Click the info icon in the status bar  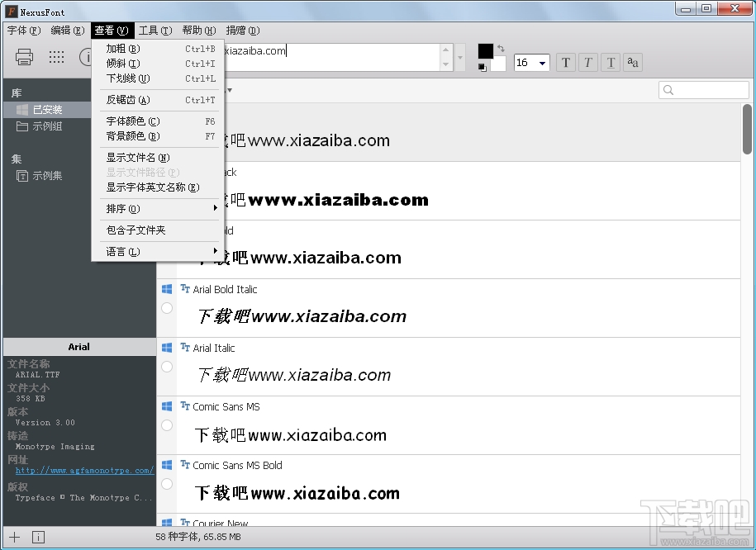[x=38, y=537]
